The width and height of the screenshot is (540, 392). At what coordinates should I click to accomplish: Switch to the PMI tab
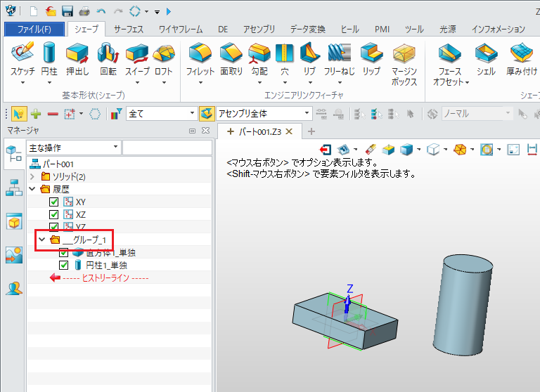[382, 30]
